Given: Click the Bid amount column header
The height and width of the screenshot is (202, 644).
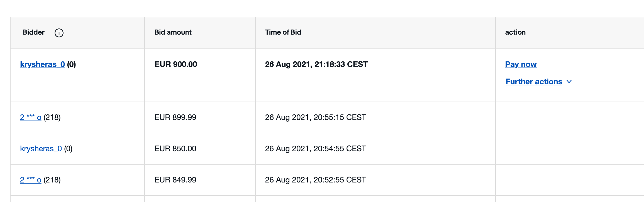Looking at the screenshot, I should 173,32.
